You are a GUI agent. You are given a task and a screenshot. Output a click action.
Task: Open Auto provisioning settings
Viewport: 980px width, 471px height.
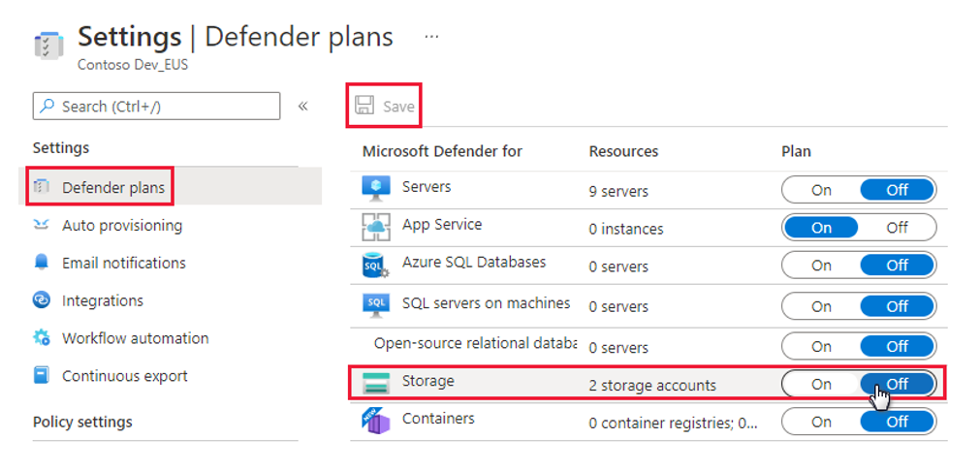coord(122,226)
